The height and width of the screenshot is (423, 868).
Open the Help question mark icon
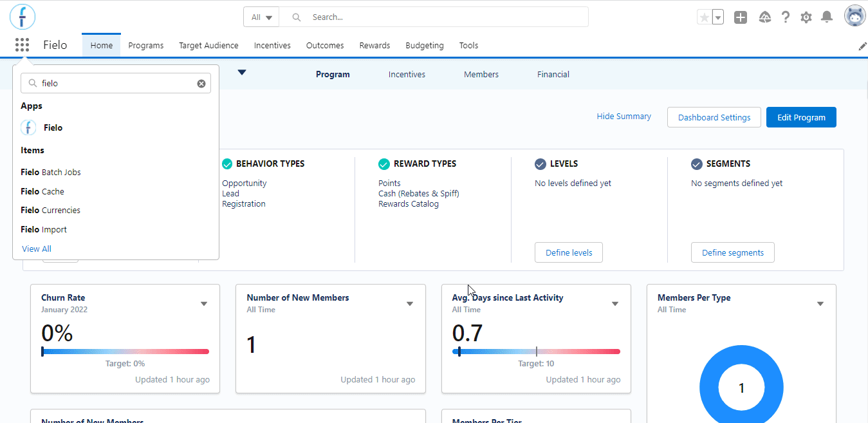786,17
